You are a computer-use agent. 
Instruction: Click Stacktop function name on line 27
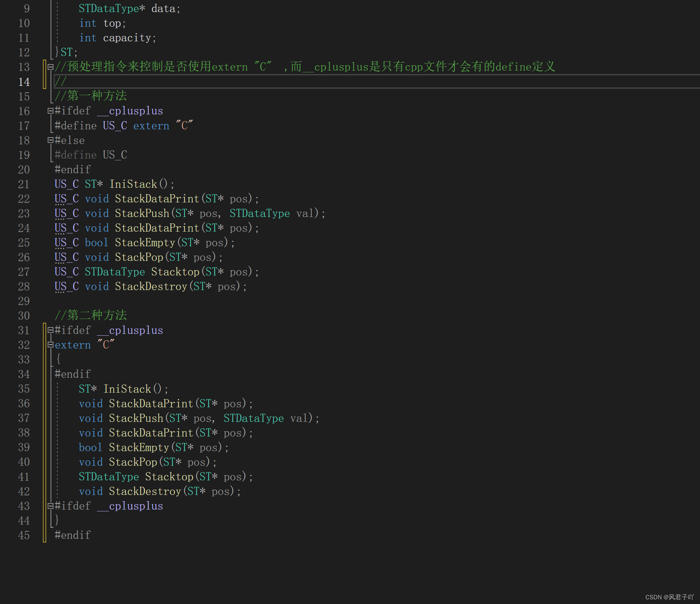pyautogui.click(x=175, y=272)
